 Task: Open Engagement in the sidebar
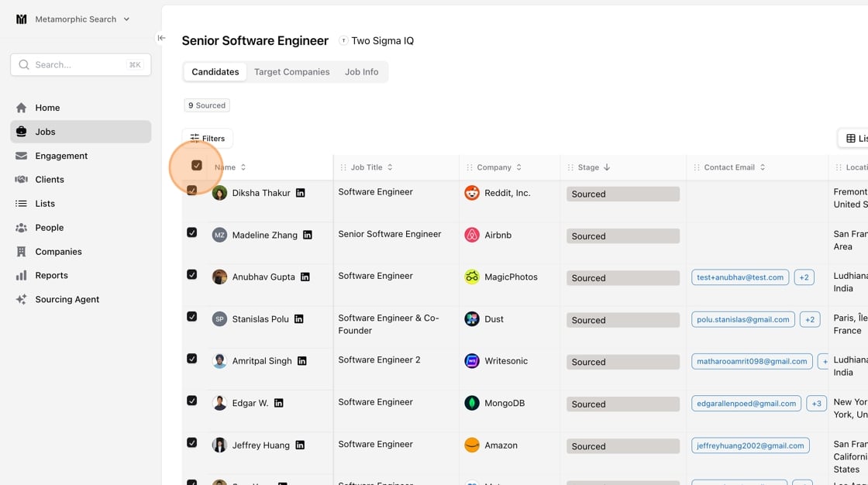click(81, 156)
